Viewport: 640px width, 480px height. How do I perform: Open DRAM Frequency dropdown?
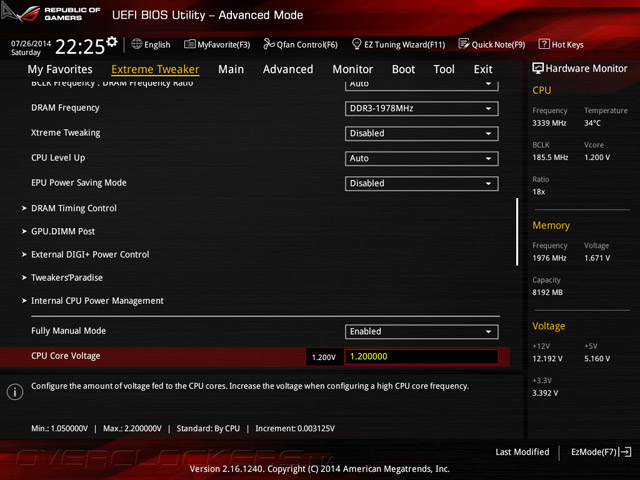click(422, 109)
